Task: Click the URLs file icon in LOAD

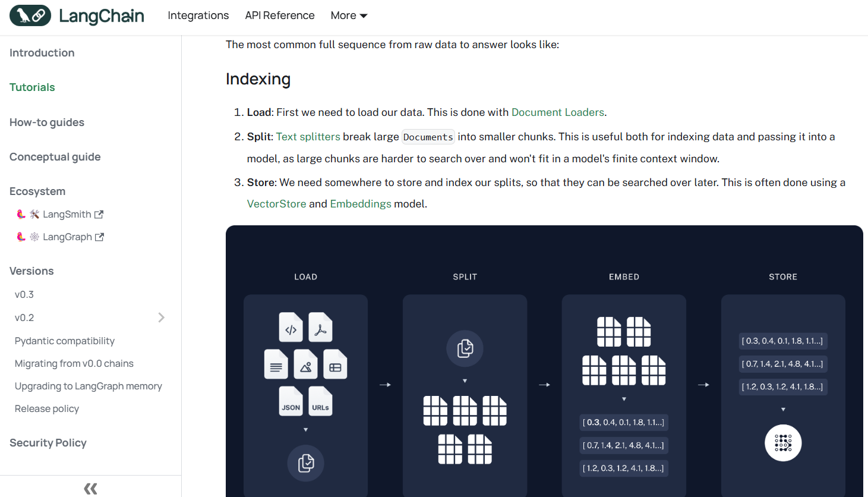Action: tap(321, 401)
